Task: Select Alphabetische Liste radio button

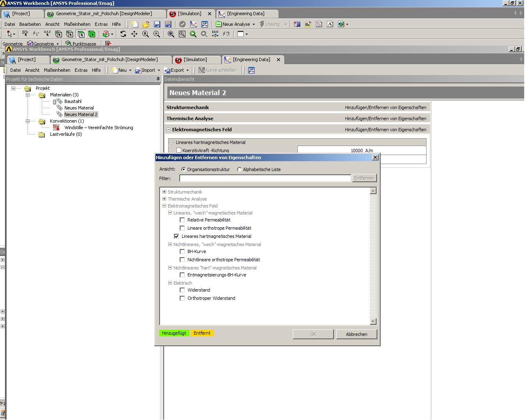Action: point(240,169)
